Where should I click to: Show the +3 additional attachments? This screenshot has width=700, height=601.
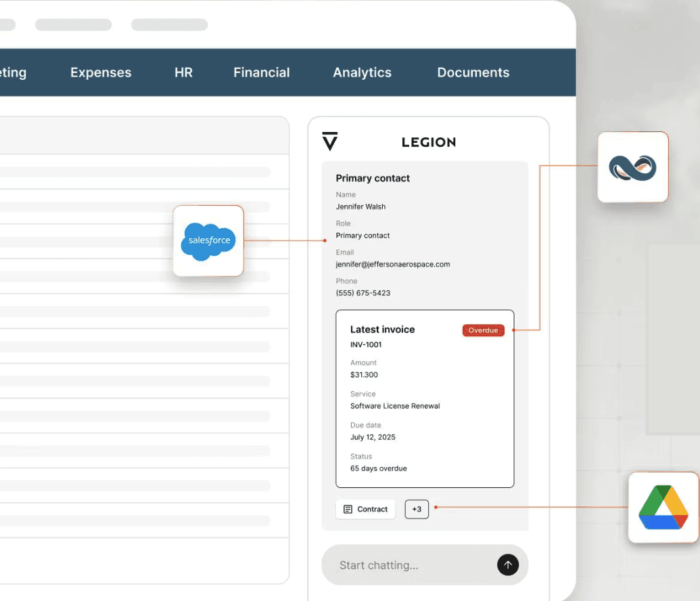click(x=417, y=509)
